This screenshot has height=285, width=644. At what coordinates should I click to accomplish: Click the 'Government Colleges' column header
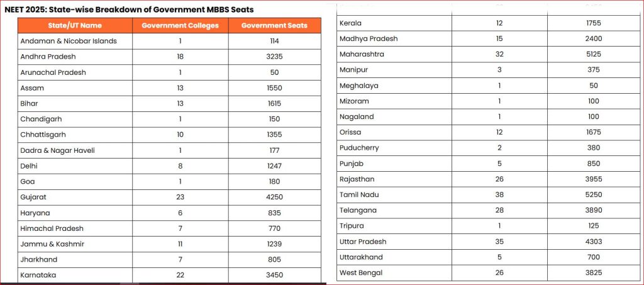tap(180, 26)
